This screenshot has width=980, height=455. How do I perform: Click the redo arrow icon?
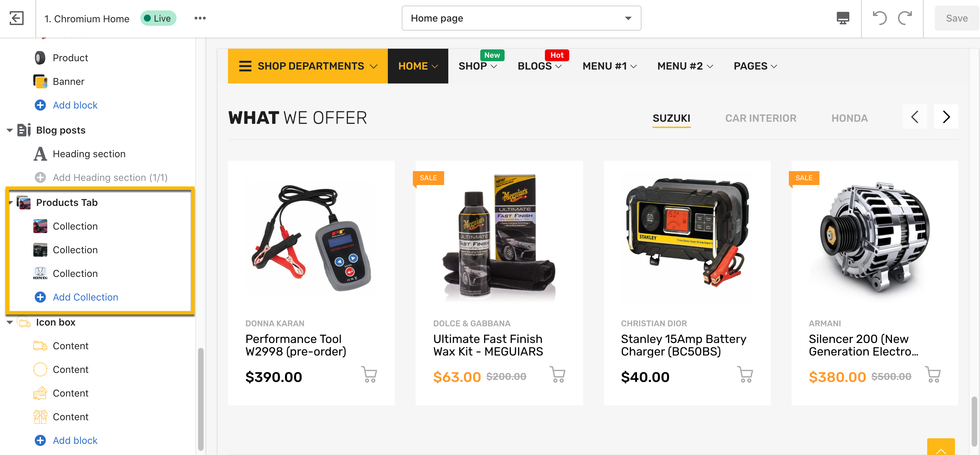click(905, 18)
